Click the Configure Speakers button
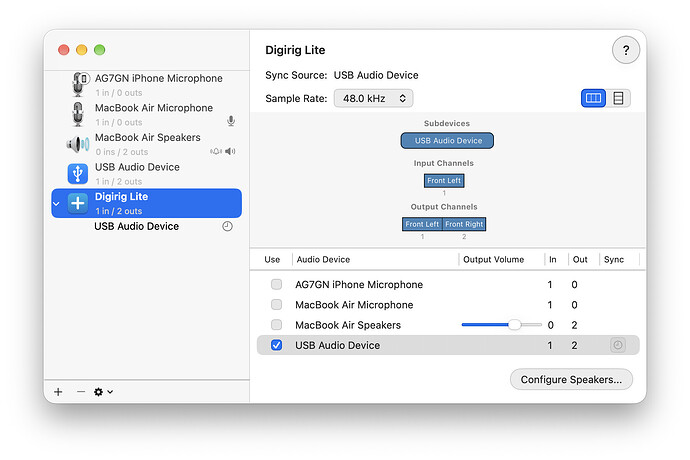 click(571, 379)
